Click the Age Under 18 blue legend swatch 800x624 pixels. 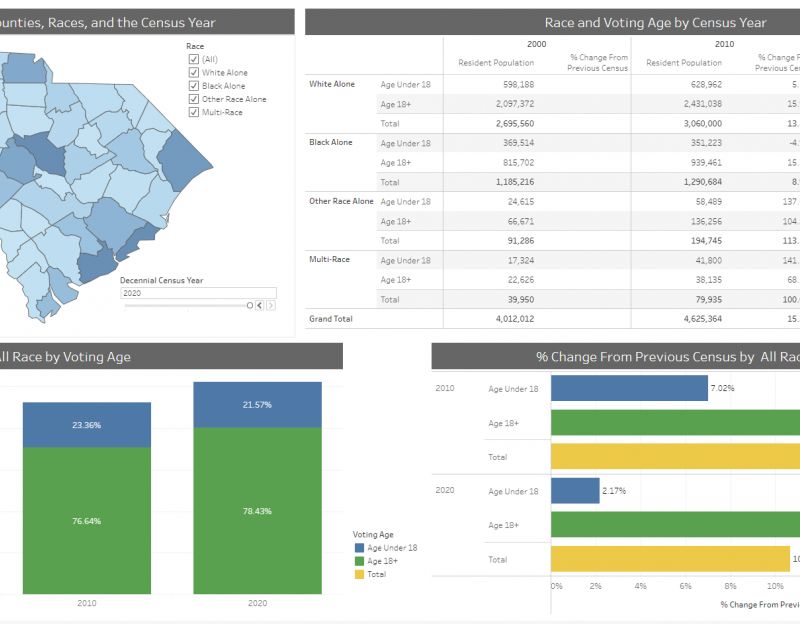pyautogui.click(x=359, y=548)
